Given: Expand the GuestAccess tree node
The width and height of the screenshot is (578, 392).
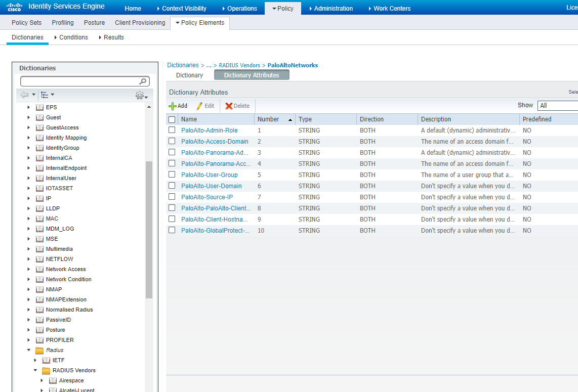Looking at the screenshot, I should [x=29, y=127].
